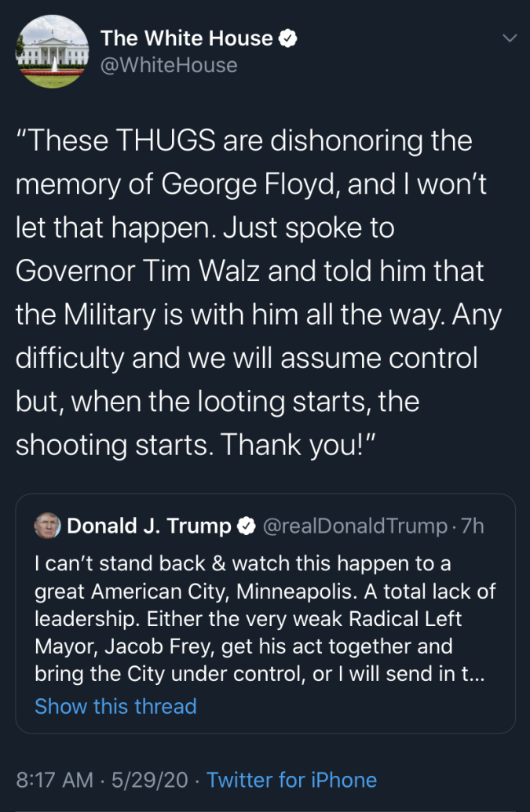
Task: Open the @WhiteHouse handle
Action: [169, 65]
